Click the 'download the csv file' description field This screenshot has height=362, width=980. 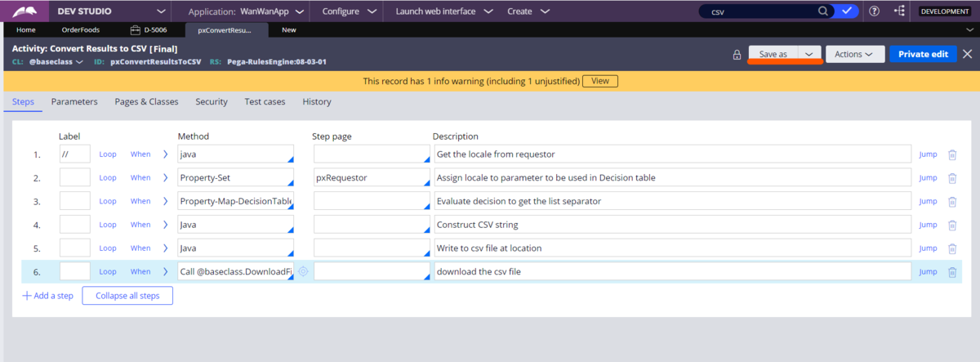coord(672,271)
